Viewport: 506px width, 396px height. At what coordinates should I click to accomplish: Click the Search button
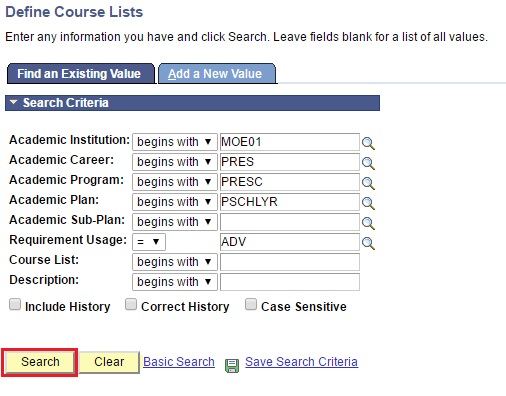40,362
